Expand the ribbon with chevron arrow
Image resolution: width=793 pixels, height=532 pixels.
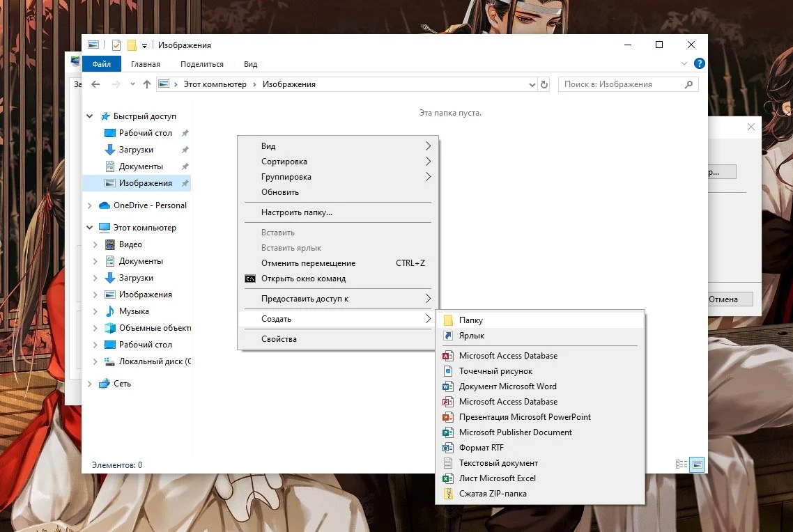[x=684, y=63]
